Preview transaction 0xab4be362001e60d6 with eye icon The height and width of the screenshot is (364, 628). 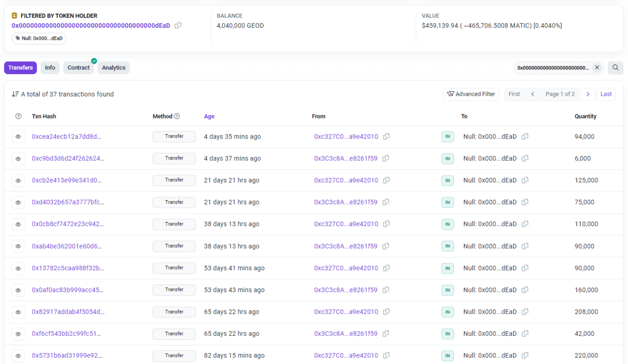coord(18,246)
